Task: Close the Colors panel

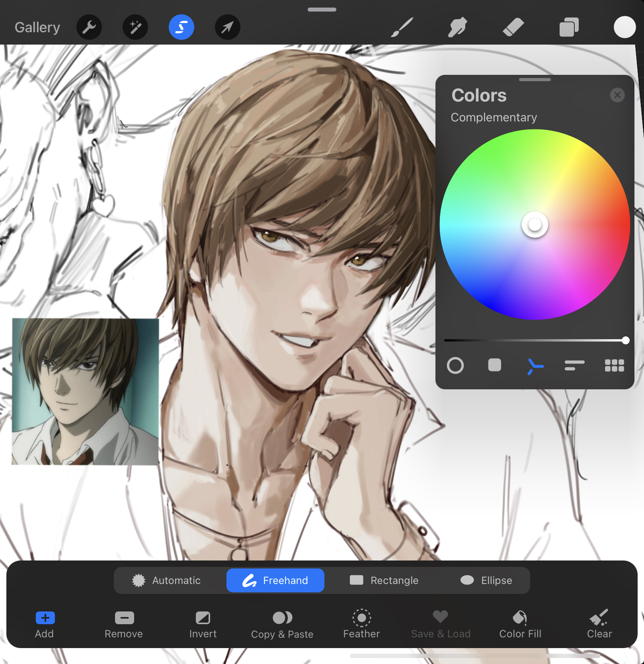Action: tap(617, 95)
